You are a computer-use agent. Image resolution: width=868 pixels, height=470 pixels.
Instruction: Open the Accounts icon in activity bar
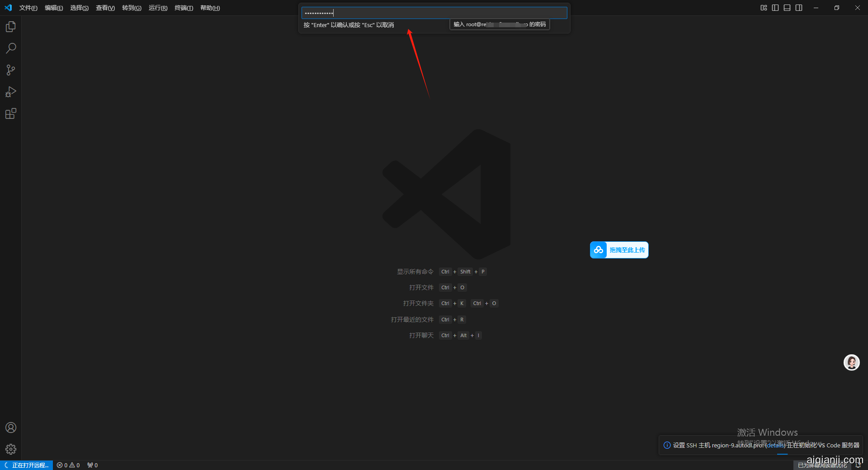(11, 428)
